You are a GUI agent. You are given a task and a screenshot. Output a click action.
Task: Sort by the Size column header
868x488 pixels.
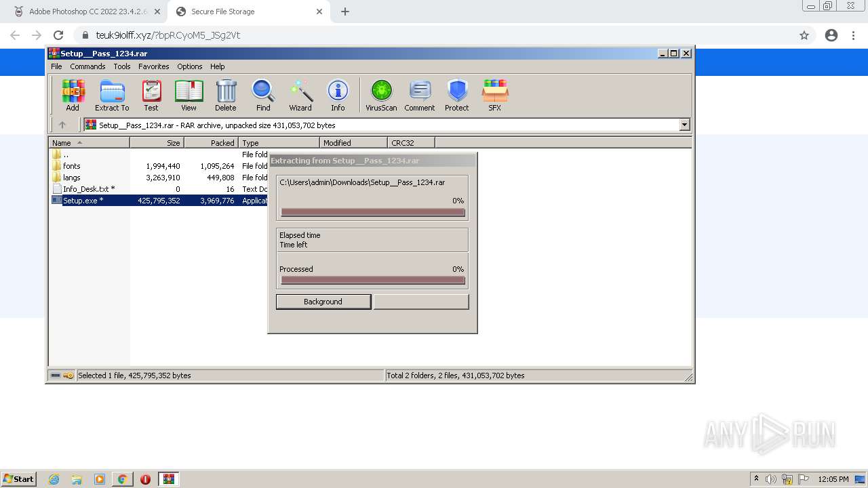(x=157, y=143)
